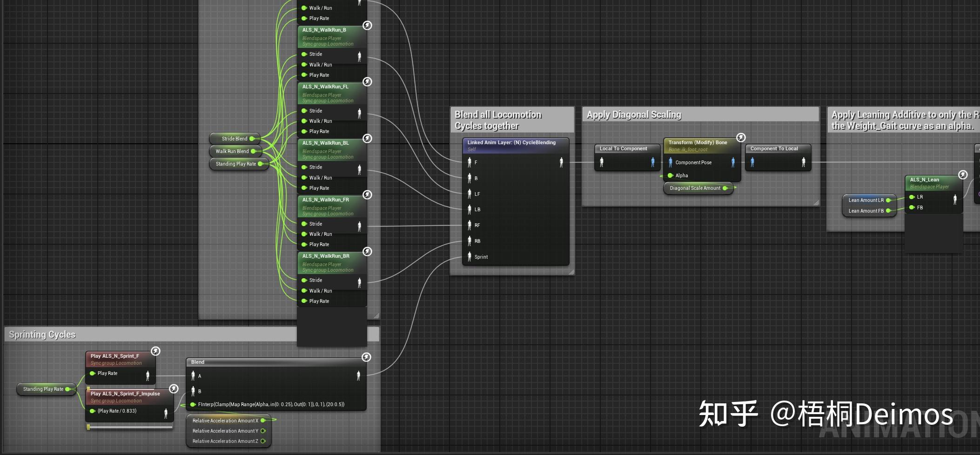Screen dimensions: 980x455
Task: Click the lightning icon on the Blend node
Action: tap(367, 357)
